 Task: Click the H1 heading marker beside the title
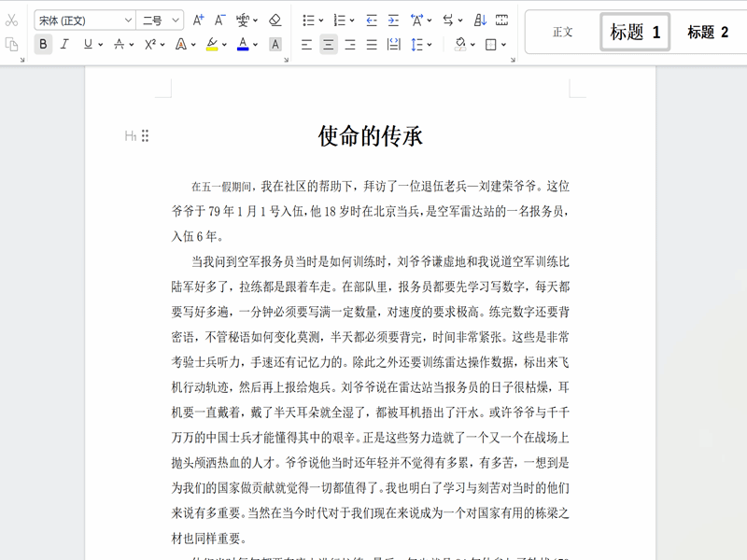(x=131, y=136)
